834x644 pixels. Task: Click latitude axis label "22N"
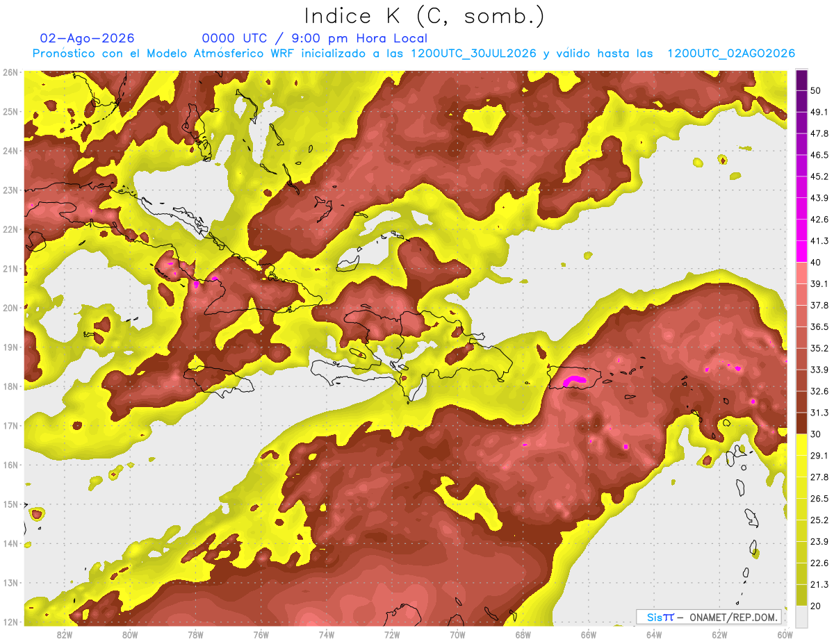[10, 229]
